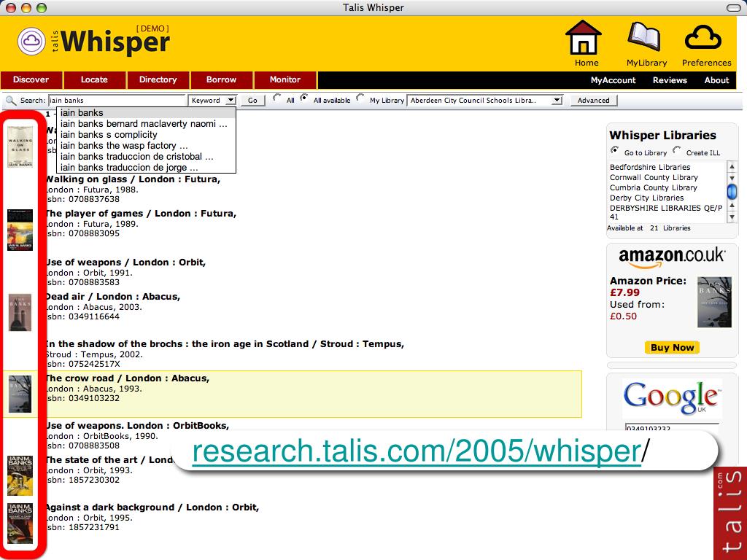
Task: Open About menu item
Action: [716, 80]
